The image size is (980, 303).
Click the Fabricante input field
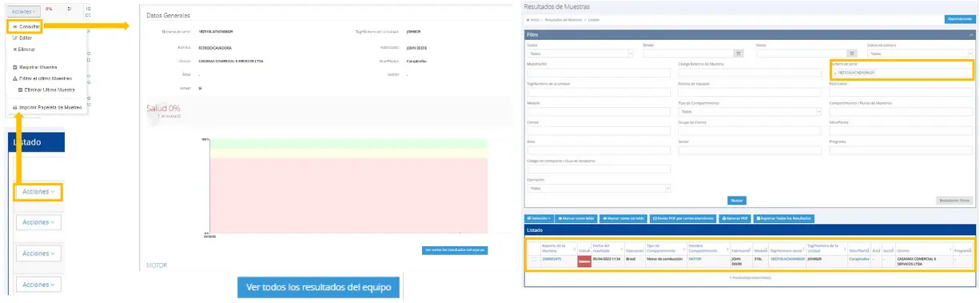(x=902, y=92)
